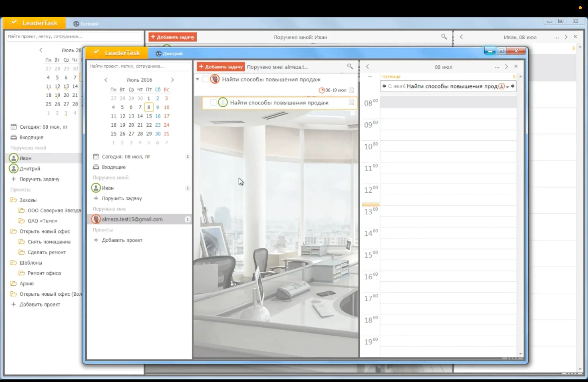
Task: Open the Входящие inbox in the Дмитрий sidebar
Action: (114, 167)
